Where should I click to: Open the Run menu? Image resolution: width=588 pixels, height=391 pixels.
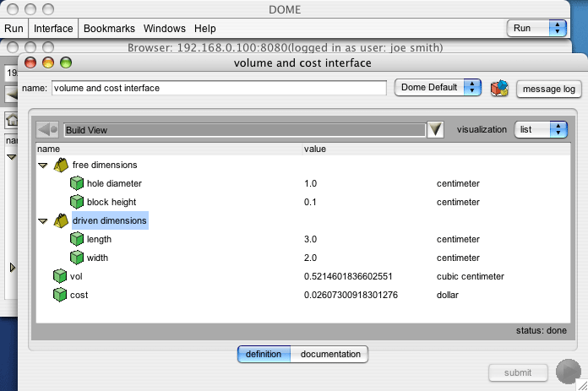(14, 29)
